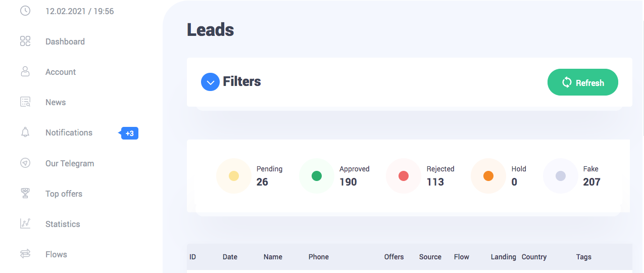Viewport: 644px width, 273px height.
Task: Go to Top offers page
Action: (64, 194)
